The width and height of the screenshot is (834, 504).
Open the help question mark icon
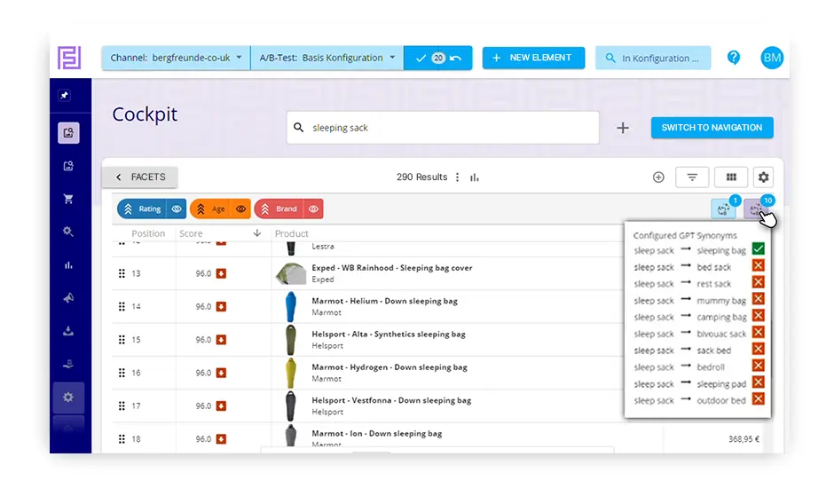click(734, 58)
